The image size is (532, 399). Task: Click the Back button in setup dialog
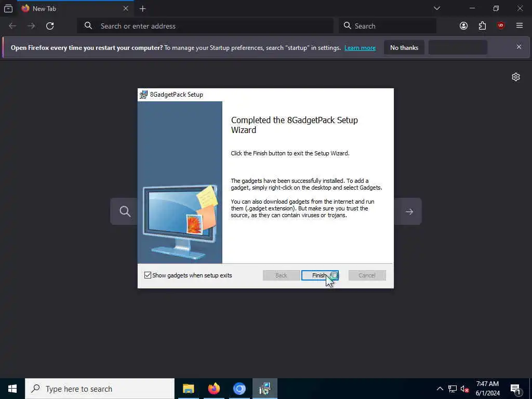click(281, 275)
